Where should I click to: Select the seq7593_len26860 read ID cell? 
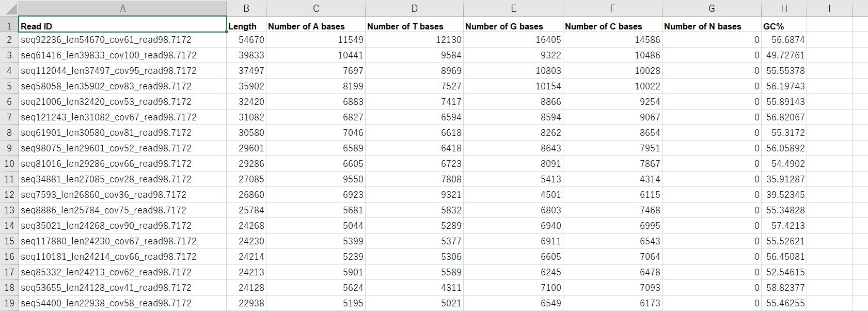coord(122,195)
